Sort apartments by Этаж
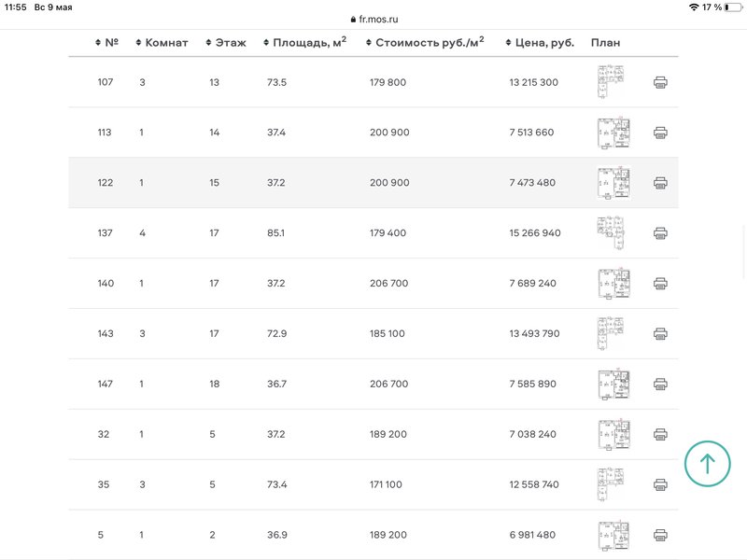 point(226,42)
